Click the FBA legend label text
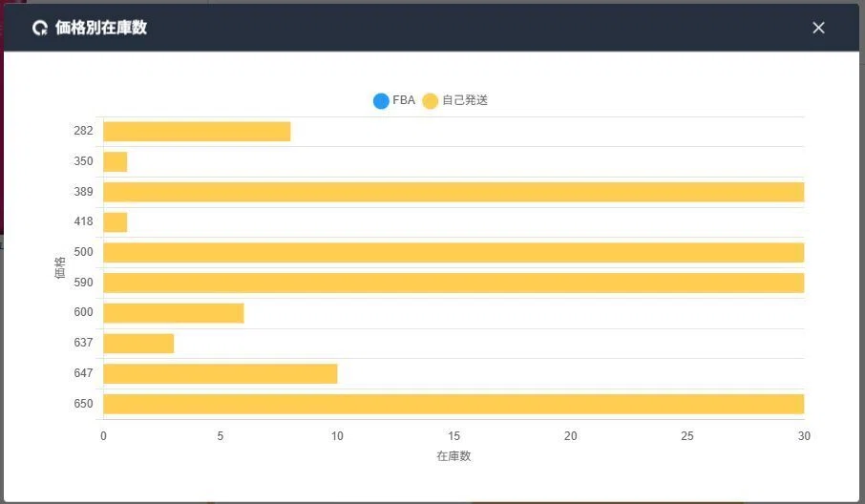Image resolution: width=865 pixels, height=504 pixels. pyautogui.click(x=404, y=100)
